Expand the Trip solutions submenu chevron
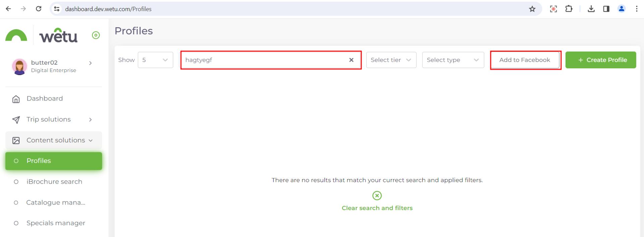This screenshot has width=644, height=237. 90,120
